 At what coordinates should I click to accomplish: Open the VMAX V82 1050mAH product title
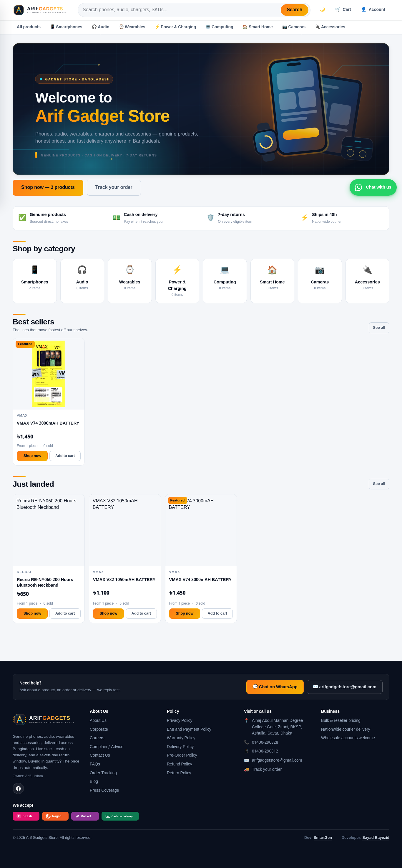[124, 580]
